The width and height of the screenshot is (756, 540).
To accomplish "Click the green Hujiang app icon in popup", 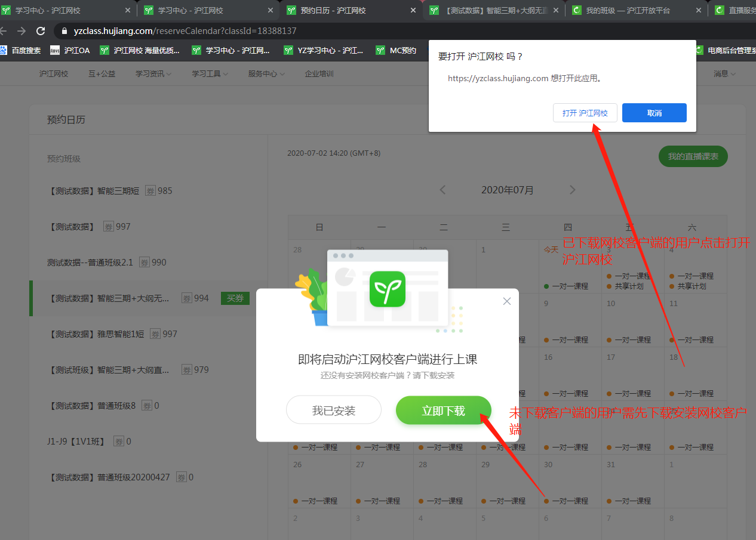I will [x=387, y=289].
